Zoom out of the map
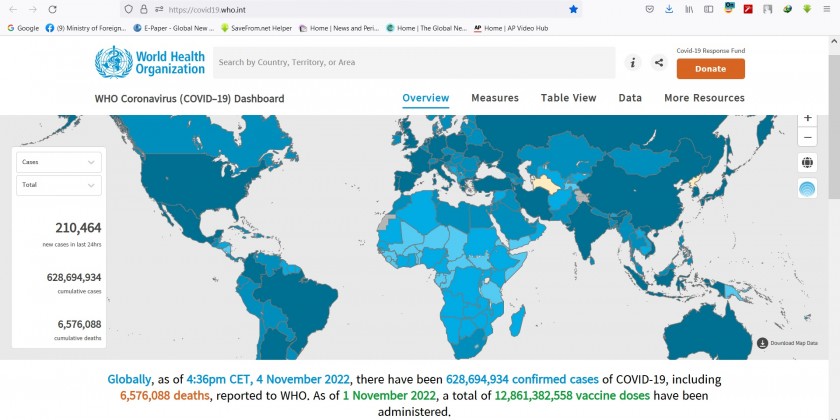 point(808,137)
